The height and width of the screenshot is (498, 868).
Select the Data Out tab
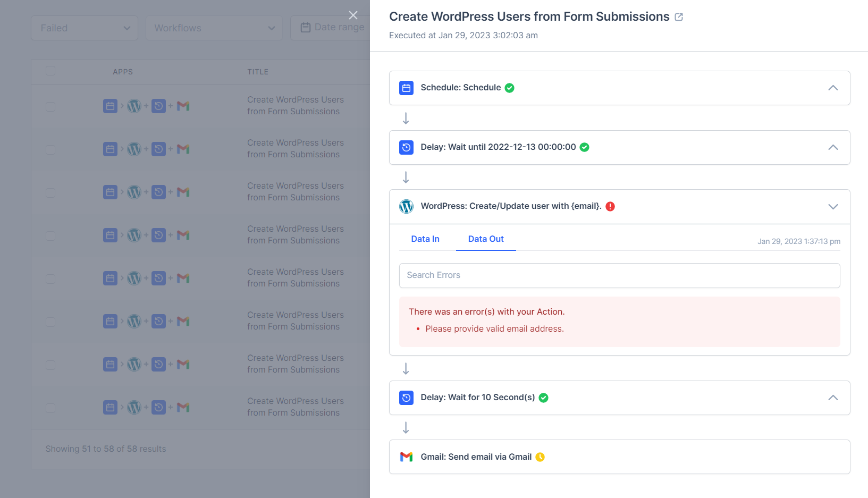pyautogui.click(x=485, y=239)
